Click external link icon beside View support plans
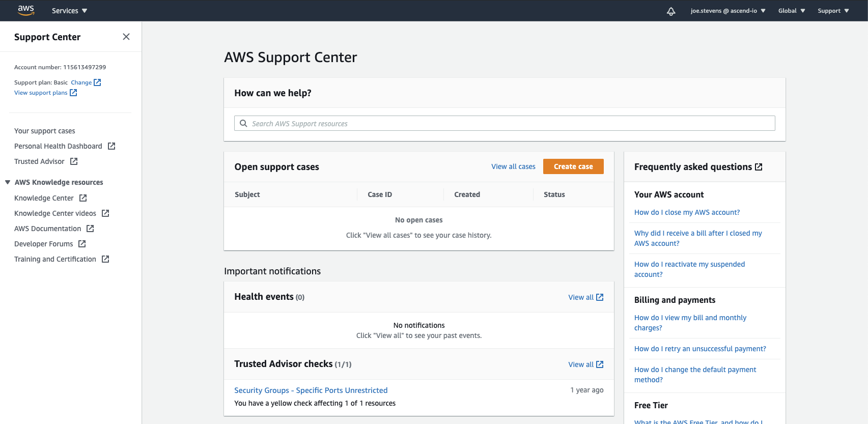This screenshot has height=424, width=868. click(73, 93)
